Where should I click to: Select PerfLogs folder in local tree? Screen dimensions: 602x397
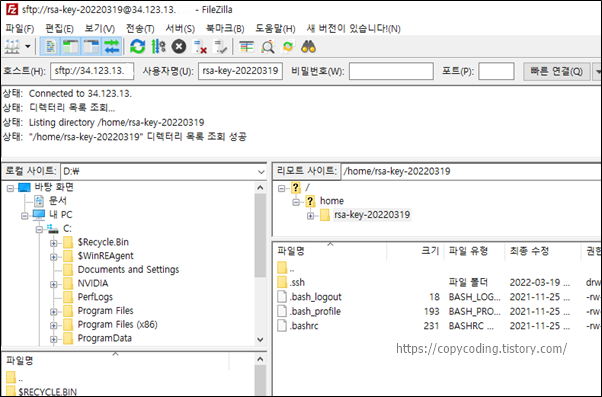tap(95, 297)
